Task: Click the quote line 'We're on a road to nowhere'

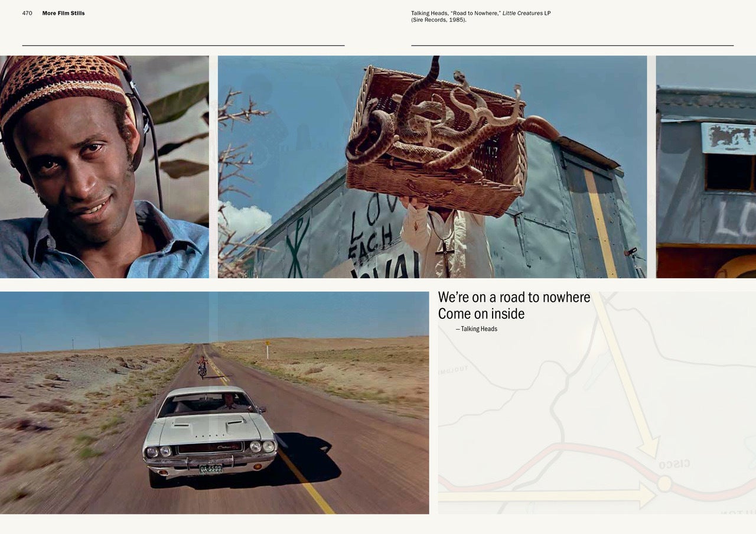Action: point(514,297)
